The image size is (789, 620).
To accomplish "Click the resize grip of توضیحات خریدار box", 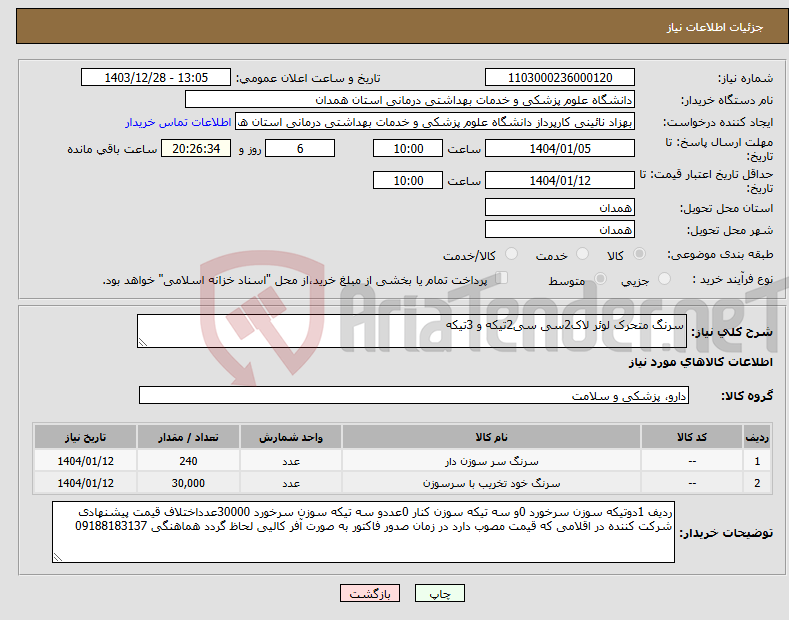I will pos(58,558).
